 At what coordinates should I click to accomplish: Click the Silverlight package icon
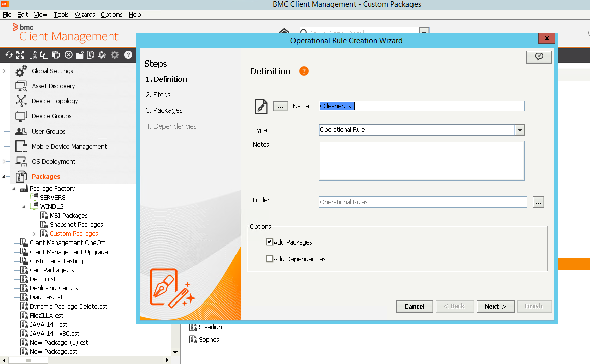193,327
